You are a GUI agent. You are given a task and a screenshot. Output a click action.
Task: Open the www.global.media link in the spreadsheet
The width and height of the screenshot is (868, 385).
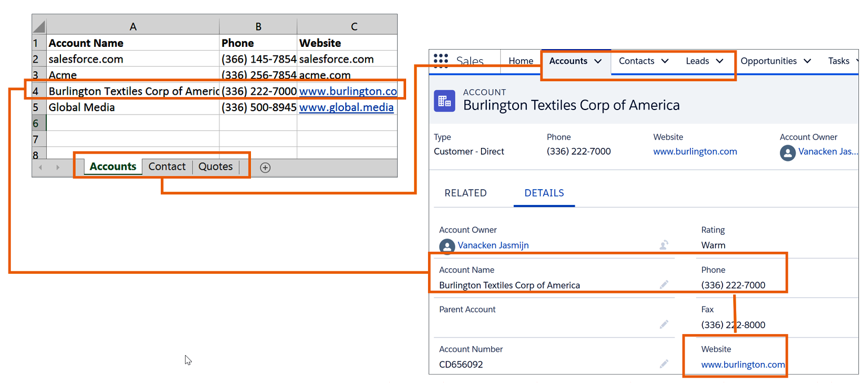[346, 107]
